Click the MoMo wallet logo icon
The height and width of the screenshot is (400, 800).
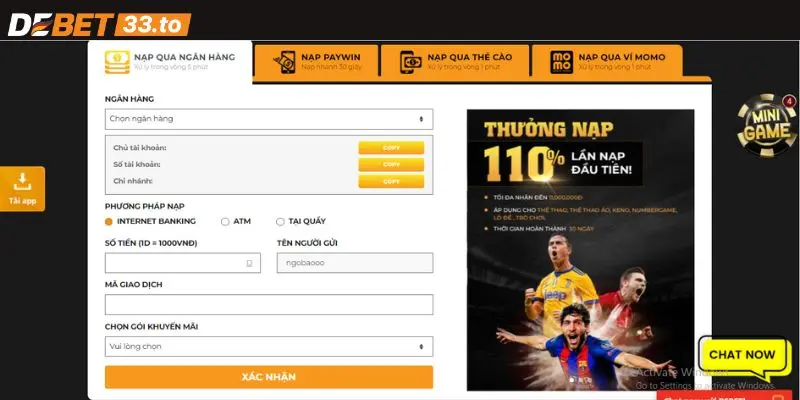click(x=561, y=62)
